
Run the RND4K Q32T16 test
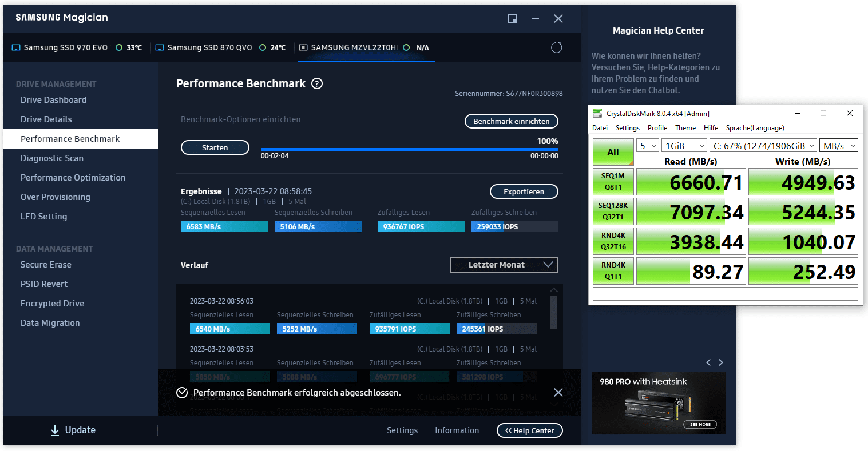(613, 241)
